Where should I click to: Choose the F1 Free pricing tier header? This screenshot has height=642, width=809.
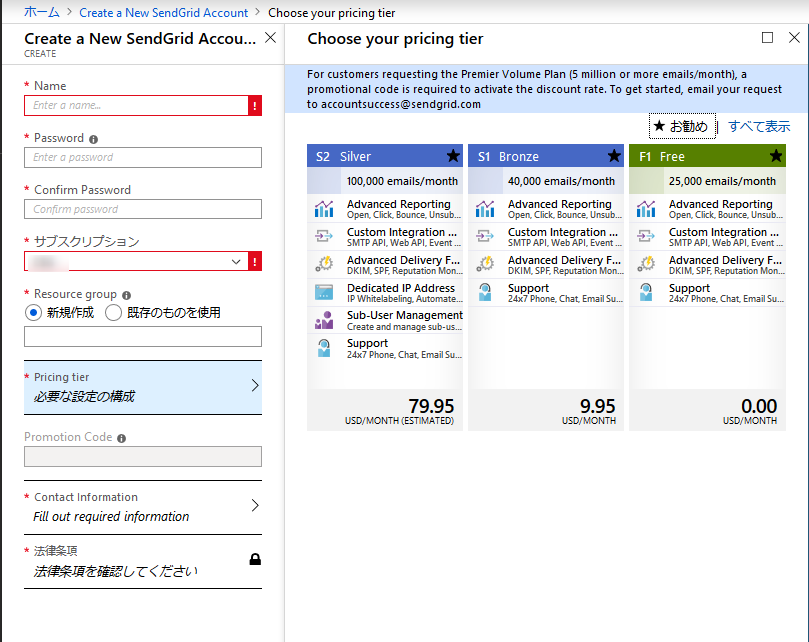[x=707, y=156]
